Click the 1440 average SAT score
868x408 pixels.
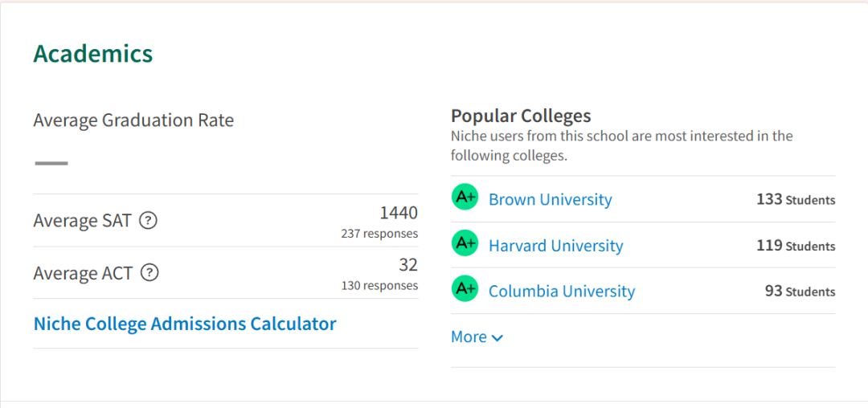pos(399,212)
